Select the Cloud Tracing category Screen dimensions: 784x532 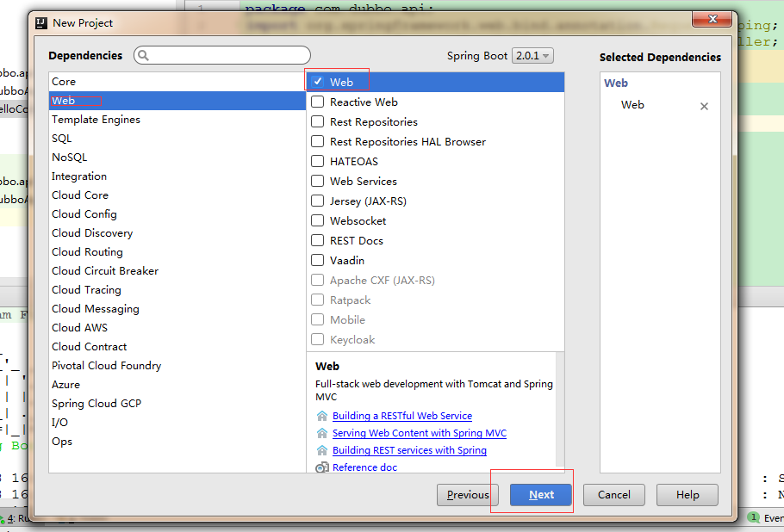pos(177,290)
